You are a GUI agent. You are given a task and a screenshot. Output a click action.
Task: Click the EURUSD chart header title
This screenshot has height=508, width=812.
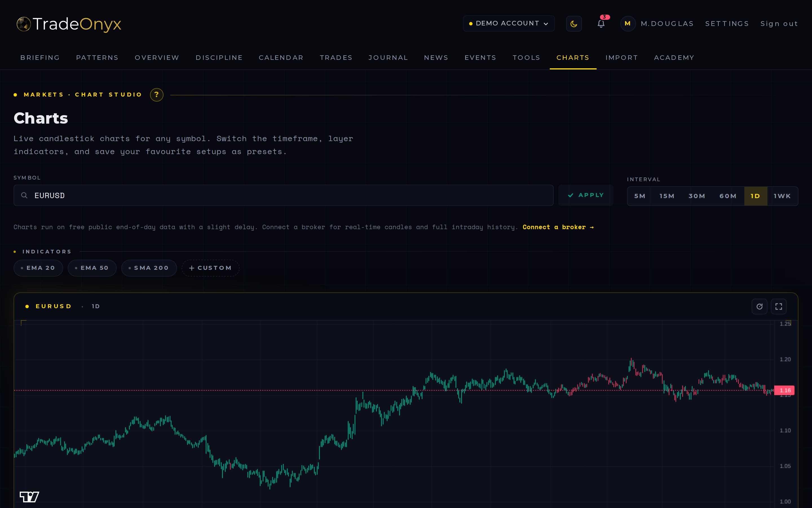tap(54, 306)
